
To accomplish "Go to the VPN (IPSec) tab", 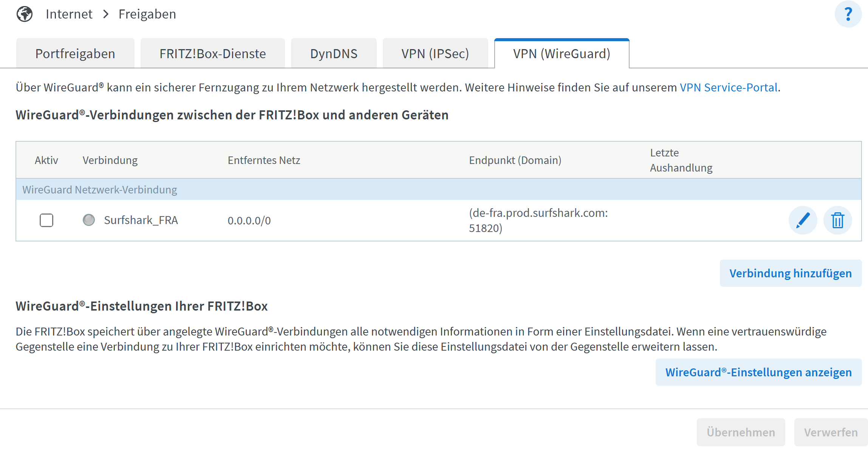I will [435, 54].
